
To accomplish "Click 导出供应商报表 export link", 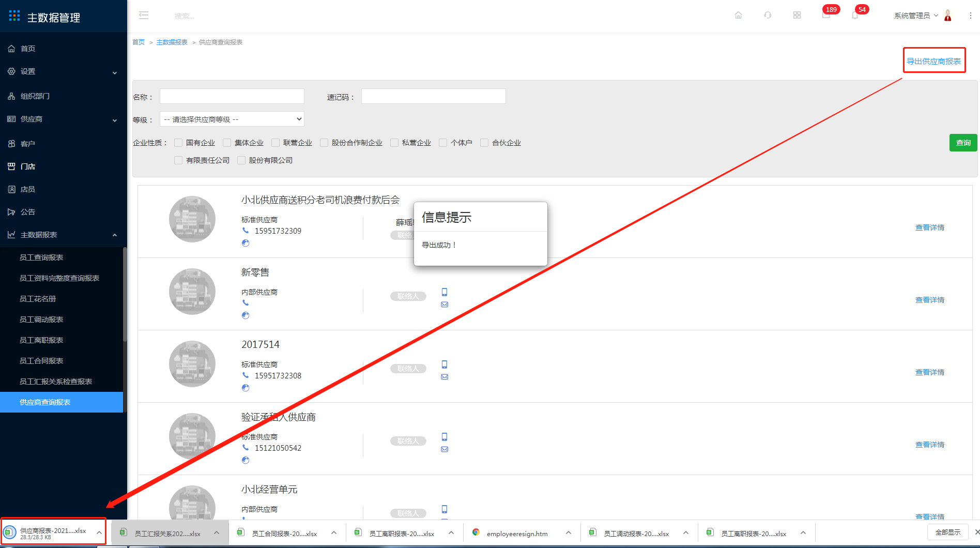I will tap(933, 61).
